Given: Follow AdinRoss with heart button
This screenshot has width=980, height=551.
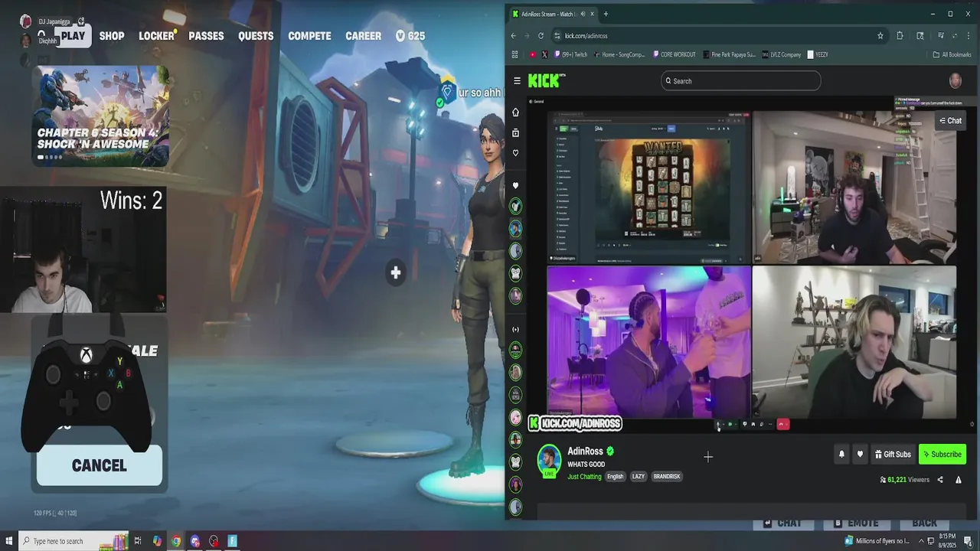Looking at the screenshot, I should tap(860, 455).
